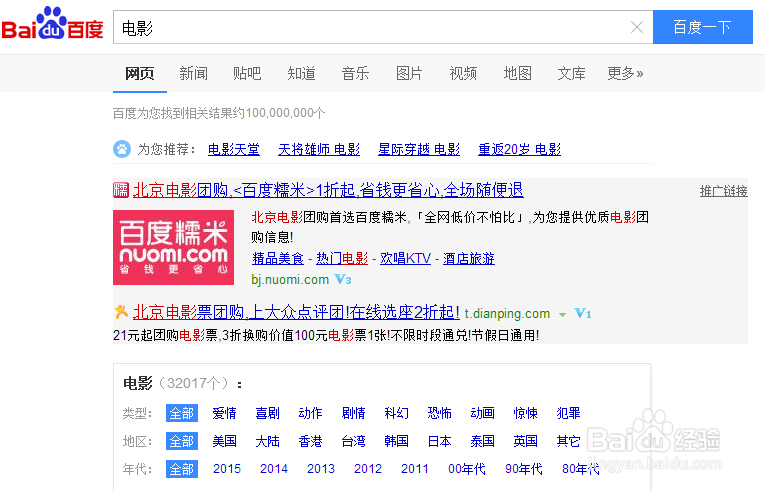Click the bj.nuomi.com URL
The width and height of the screenshot is (765, 491).
click(x=290, y=280)
